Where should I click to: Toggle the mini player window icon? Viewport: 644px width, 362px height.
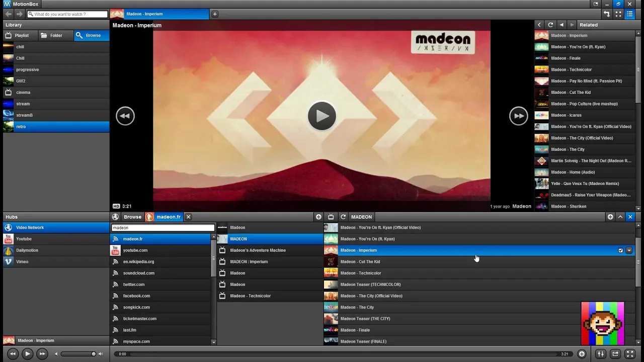click(596, 4)
